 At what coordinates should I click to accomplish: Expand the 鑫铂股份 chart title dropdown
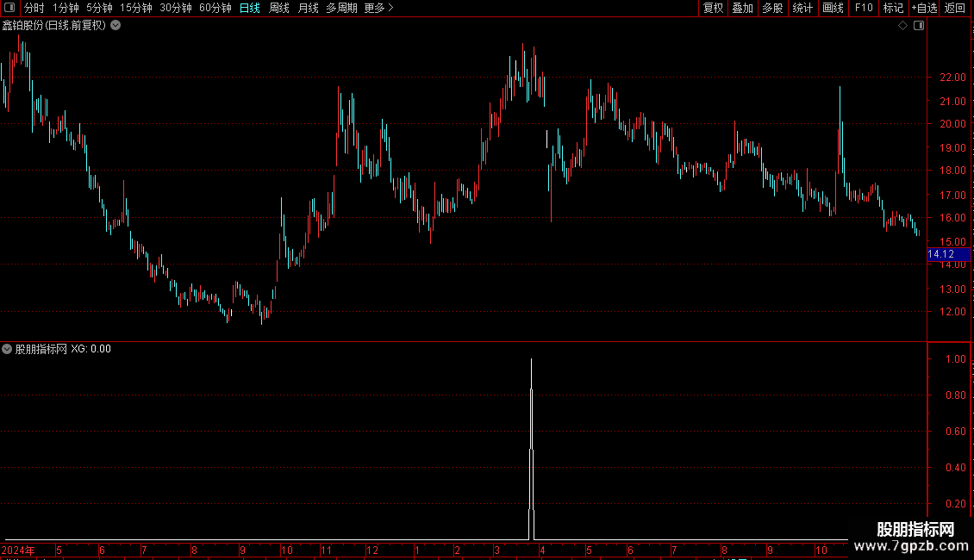click(x=116, y=26)
